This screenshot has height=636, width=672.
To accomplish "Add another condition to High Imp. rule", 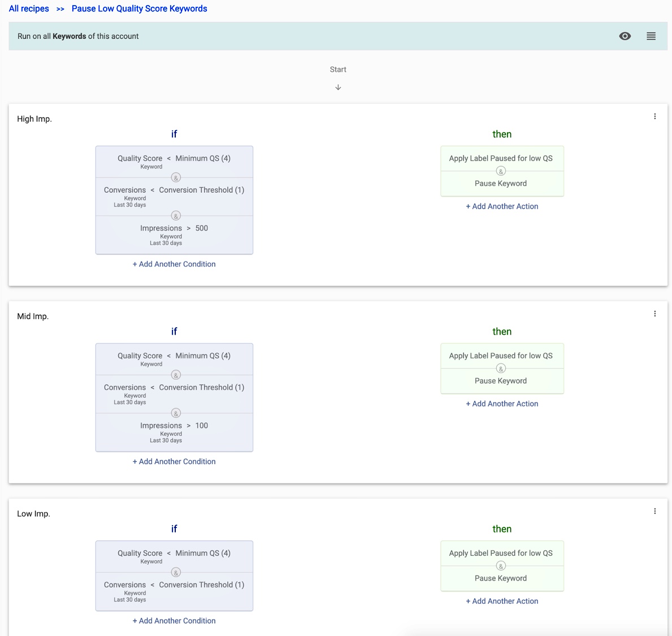I will (x=174, y=264).
